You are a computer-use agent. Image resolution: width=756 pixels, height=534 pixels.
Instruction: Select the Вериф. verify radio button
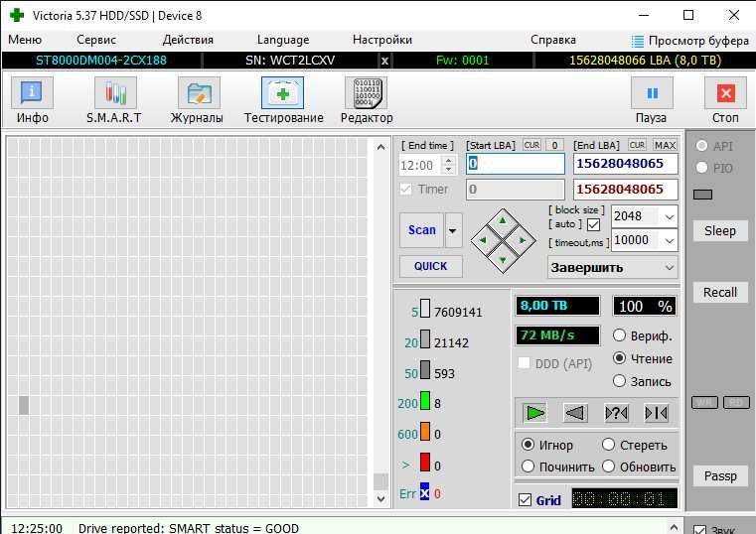click(619, 335)
